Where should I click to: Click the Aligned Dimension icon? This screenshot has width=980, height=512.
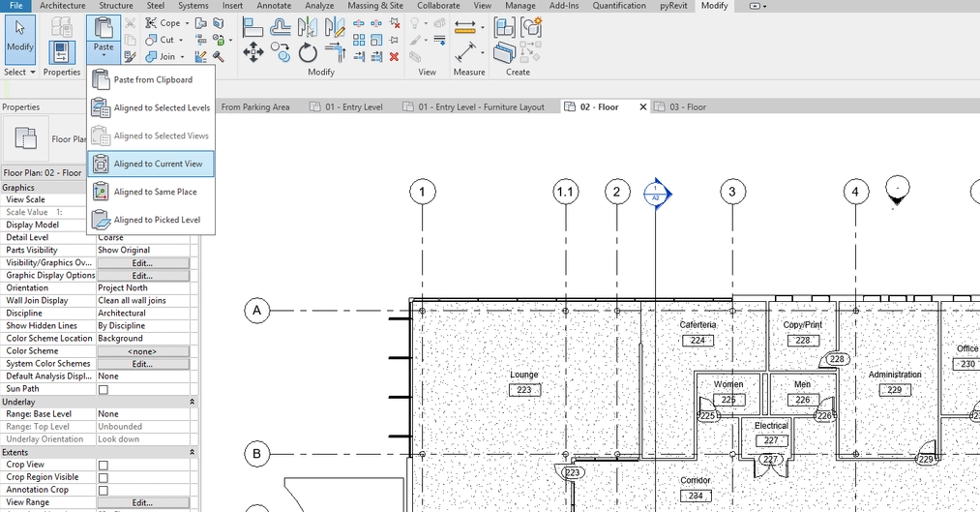point(465,52)
